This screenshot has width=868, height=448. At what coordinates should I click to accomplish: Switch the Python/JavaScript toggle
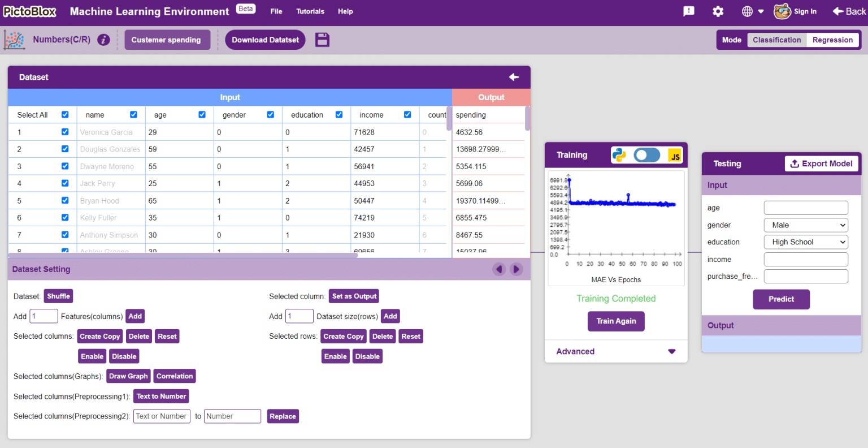click(x=646, y=154)
